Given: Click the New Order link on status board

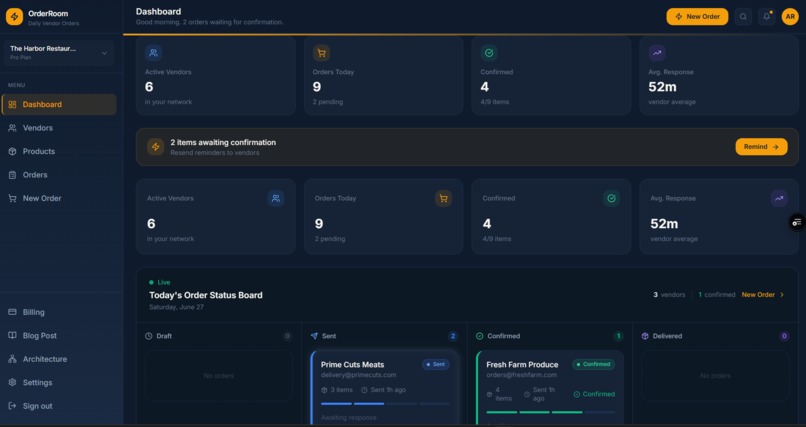Looking at the screenshot, I should 763,294.
